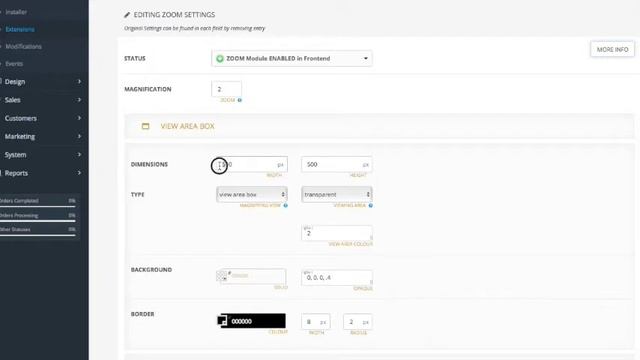This screenshot has height=360, width=640.
Task: Click the MORE INFO button
Action: (x=612, y=49)
